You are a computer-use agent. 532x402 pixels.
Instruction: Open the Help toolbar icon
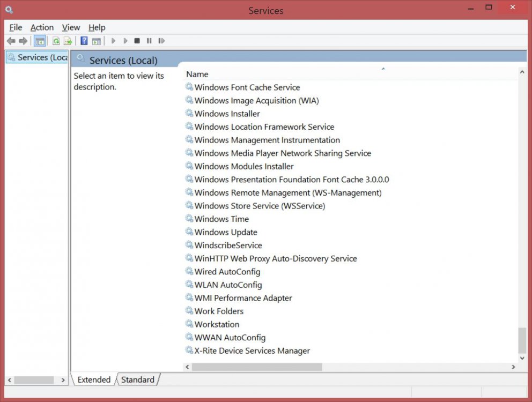point(84,41)
